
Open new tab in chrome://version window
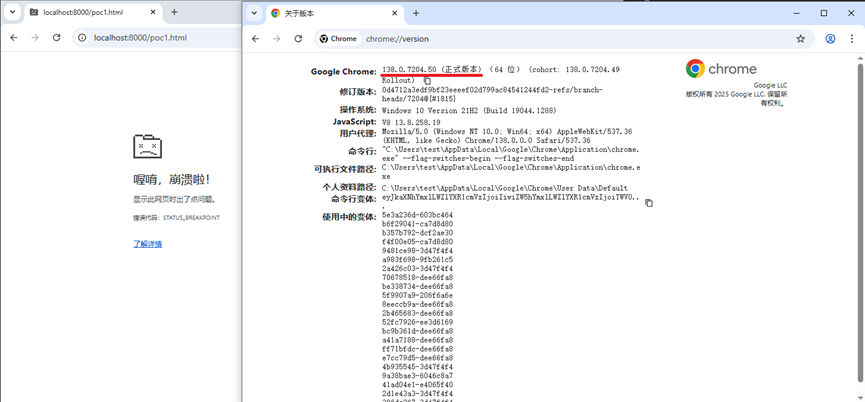(416, 13)
